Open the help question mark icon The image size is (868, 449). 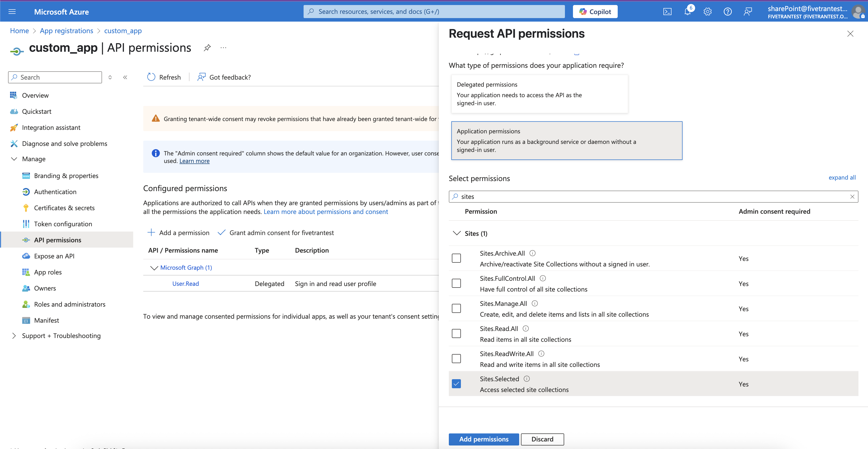click(x=728, y=12)
